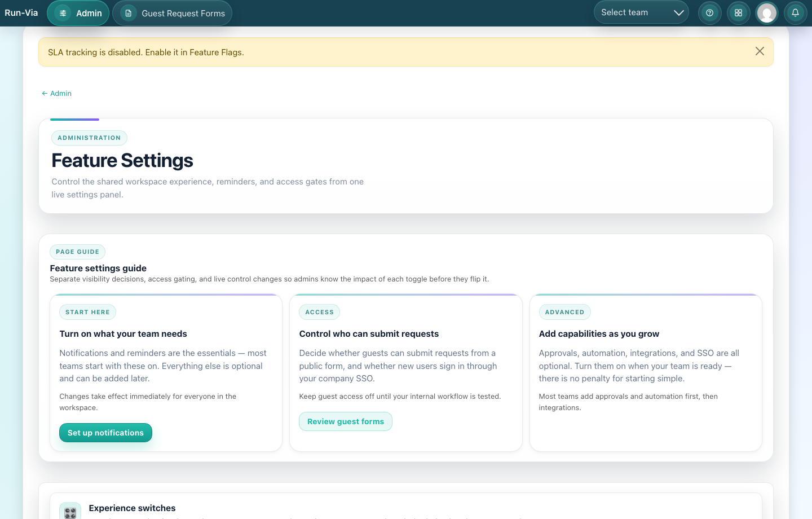Click the Run-Via logo text
Viewport: 812px width, 519px height.
tap(21, 13)
